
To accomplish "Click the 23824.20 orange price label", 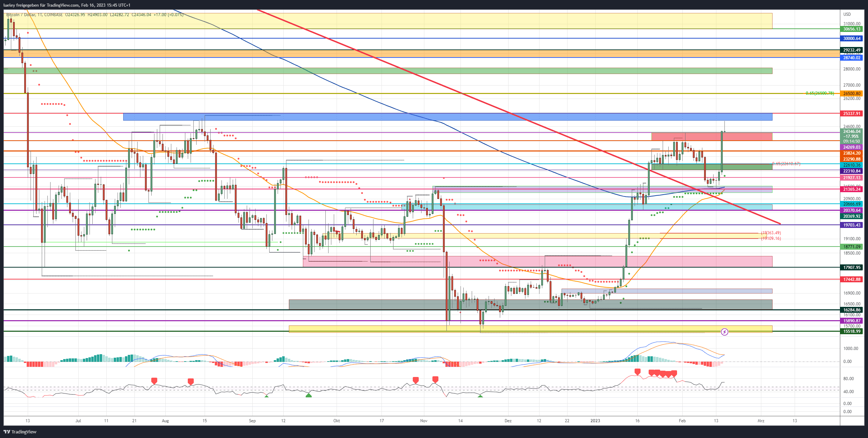I will (851, 153).
